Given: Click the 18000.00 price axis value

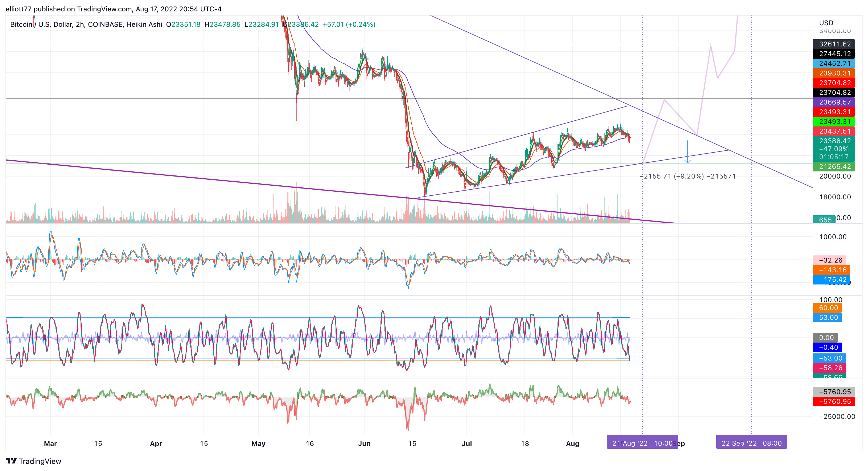Looking at the screenshot, I should tap(835, 197).
